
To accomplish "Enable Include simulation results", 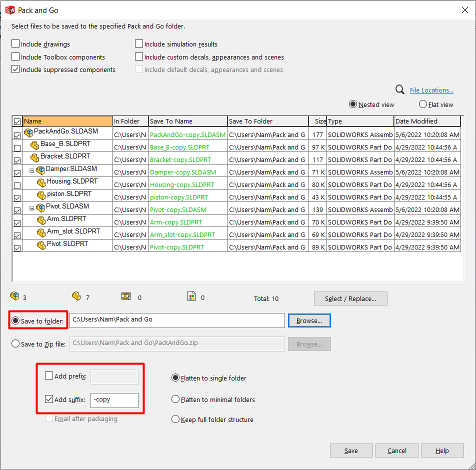I will (139, 43).
